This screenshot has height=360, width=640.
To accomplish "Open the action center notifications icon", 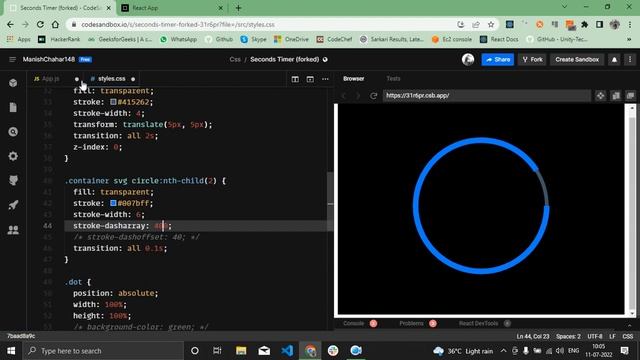I will pos(624,351).
